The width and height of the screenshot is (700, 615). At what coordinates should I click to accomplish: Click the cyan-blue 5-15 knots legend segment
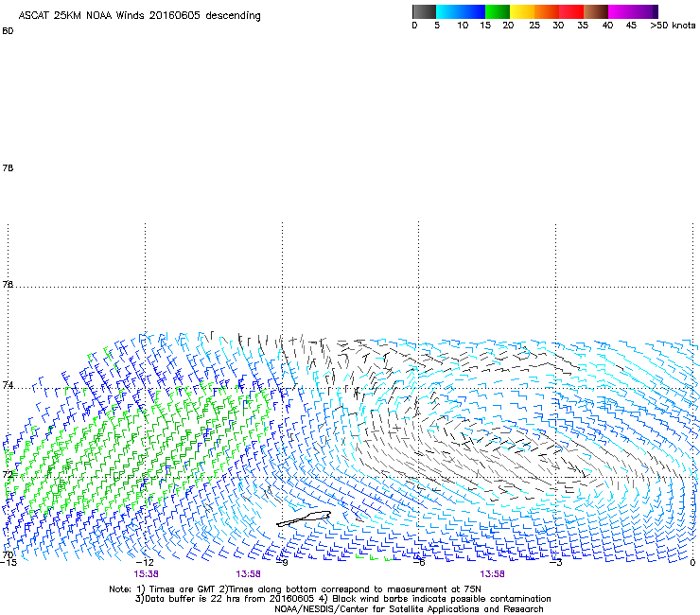pyautogui.click(x=461, y=11)
